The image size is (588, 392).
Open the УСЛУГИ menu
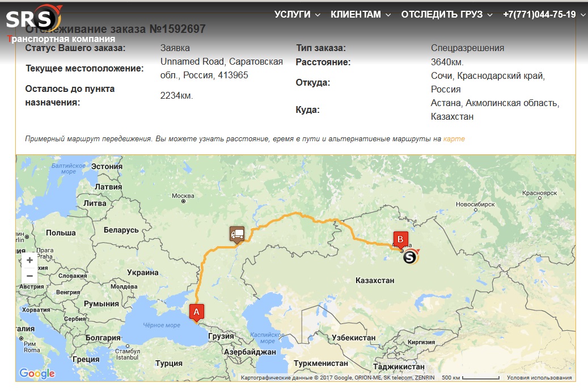293,15
